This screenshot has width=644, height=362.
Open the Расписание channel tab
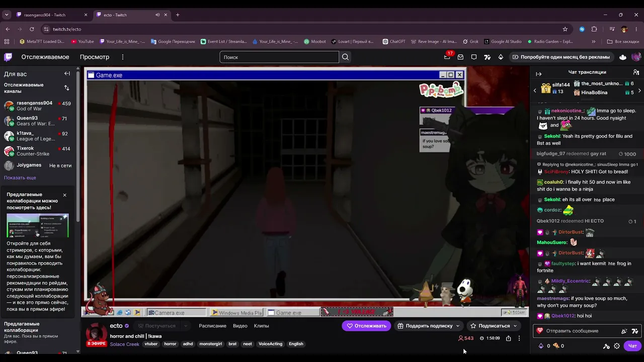(212, 326)
